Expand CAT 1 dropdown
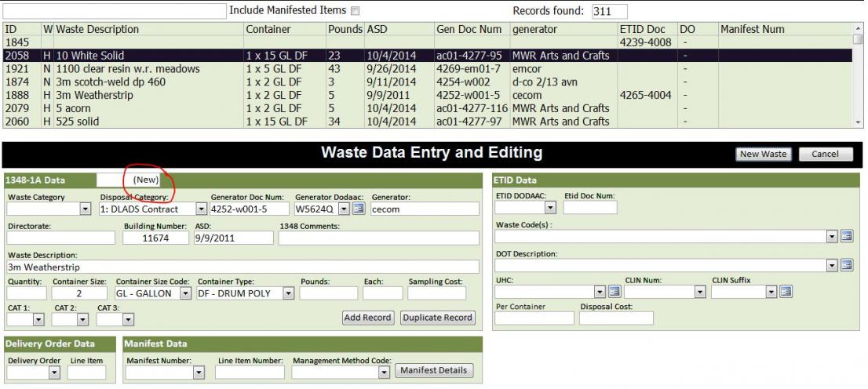The image size is (868, 389). pyautogui.click(x=38, y=319)
